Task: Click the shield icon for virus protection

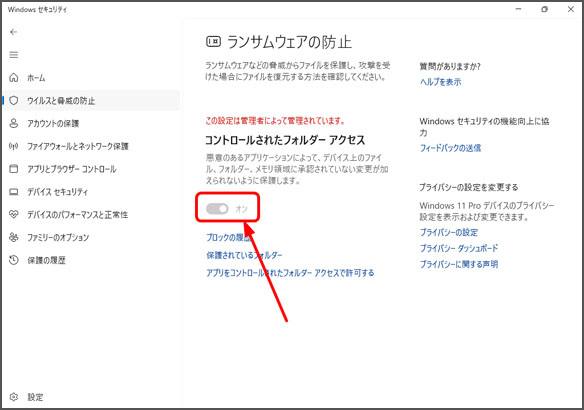Action: [x=14, y=101]
